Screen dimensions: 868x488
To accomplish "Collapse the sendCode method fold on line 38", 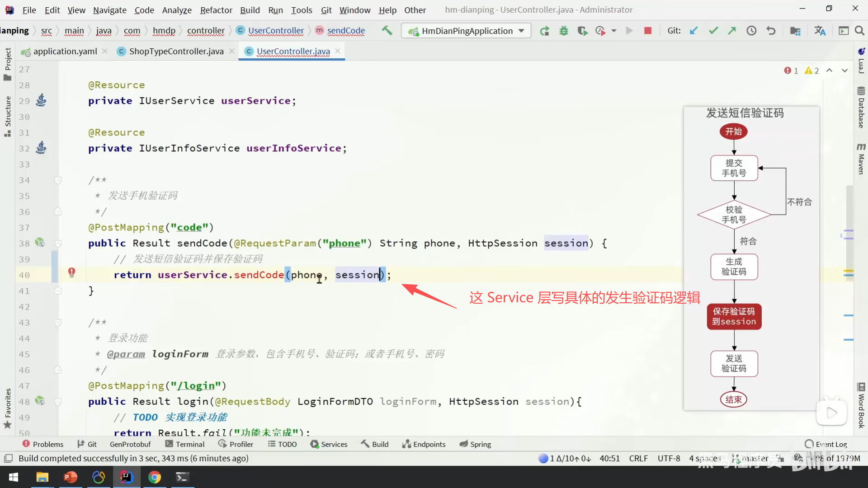I will pos(58,244).
